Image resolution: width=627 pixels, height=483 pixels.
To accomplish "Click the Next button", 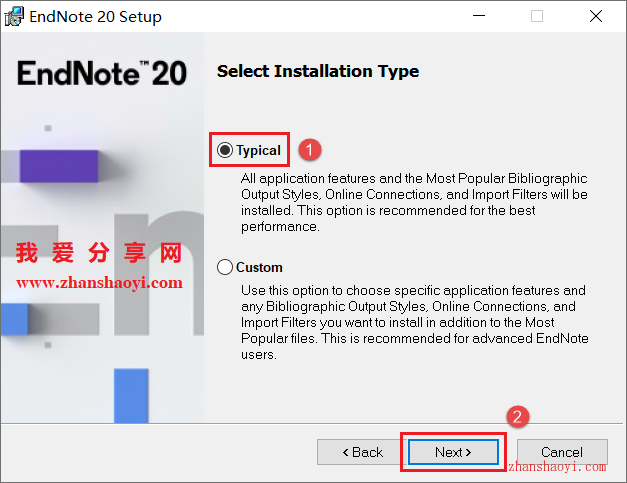I will coord(453,452).
